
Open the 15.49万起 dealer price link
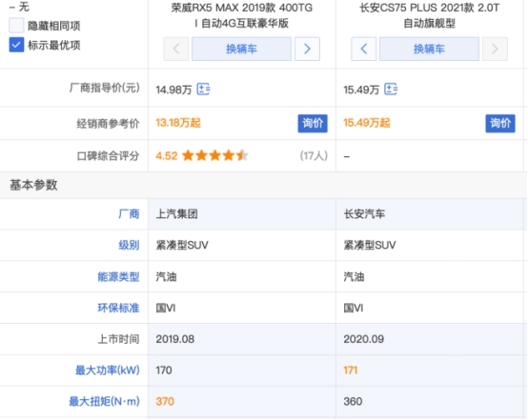[366, 123]
